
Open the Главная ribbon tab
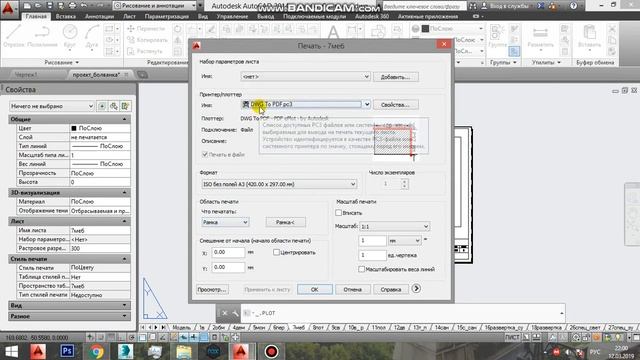[x=36, y=16]
